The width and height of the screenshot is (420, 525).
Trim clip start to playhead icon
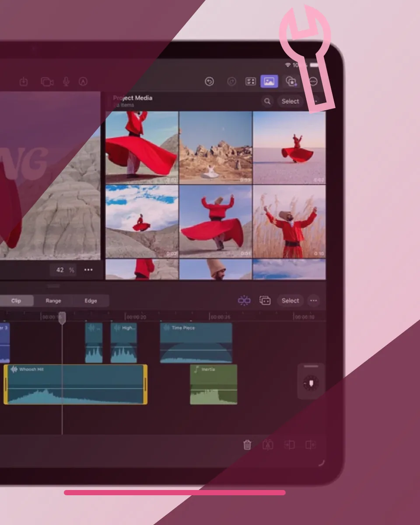[289, 445]
